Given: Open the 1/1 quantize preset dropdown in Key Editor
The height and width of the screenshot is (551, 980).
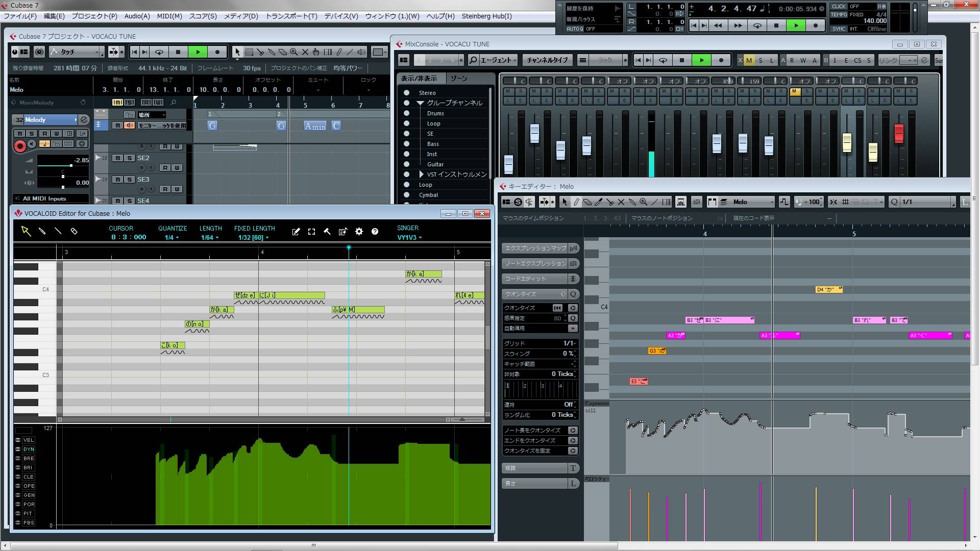Looking at the screenshot, I should coord(927,202).
